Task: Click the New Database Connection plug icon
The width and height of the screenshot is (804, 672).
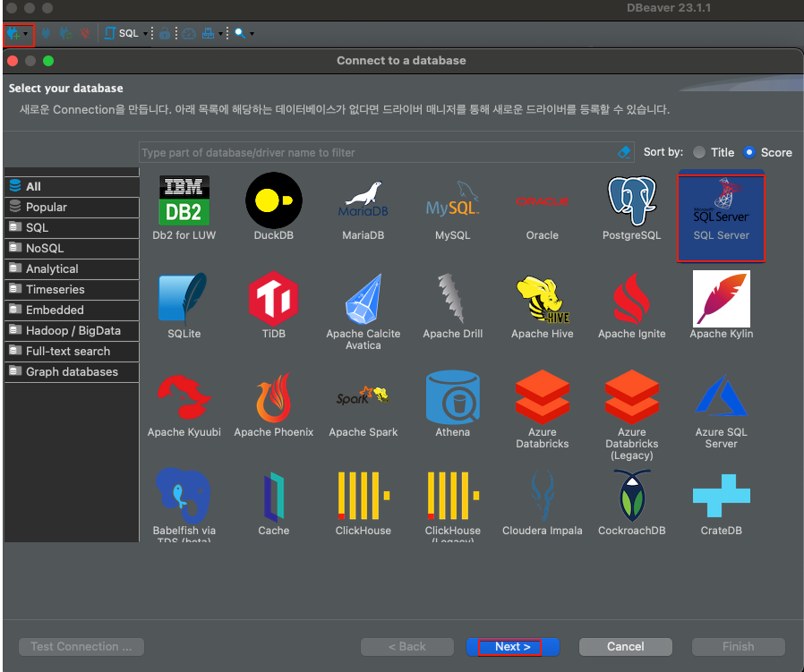Action: [x=13, y=33]
